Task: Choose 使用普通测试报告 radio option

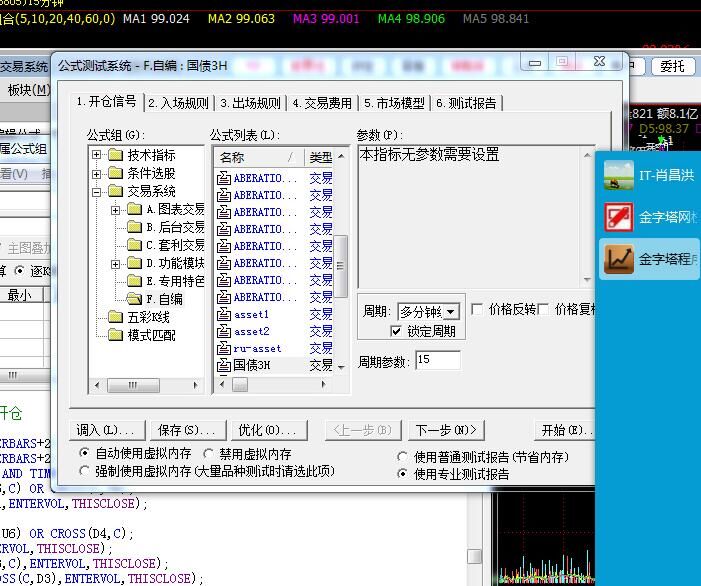Action: pyautogui.click(x=404, y=457)
